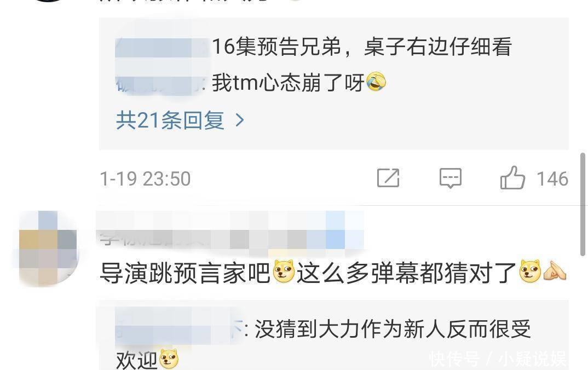This screenshot has height=370, width=588.
Task: Click the folded-hands emoji at comment end
Action: pos(555,271)
